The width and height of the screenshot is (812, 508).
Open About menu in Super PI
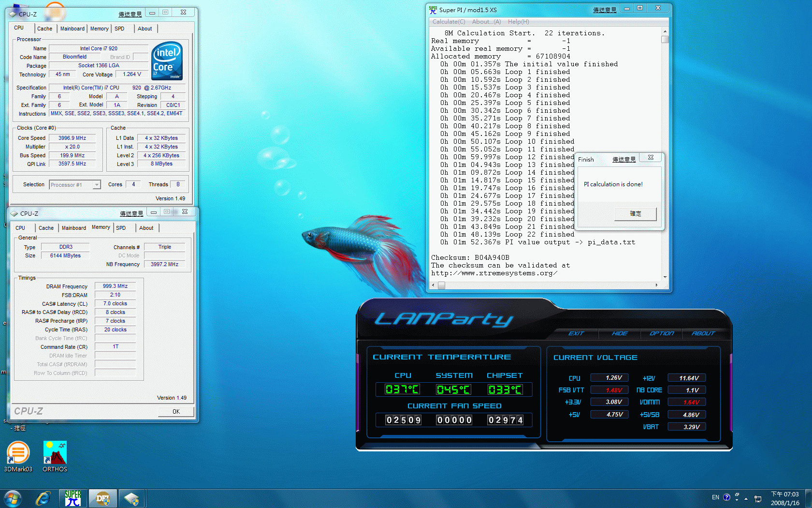coord(486,22)
